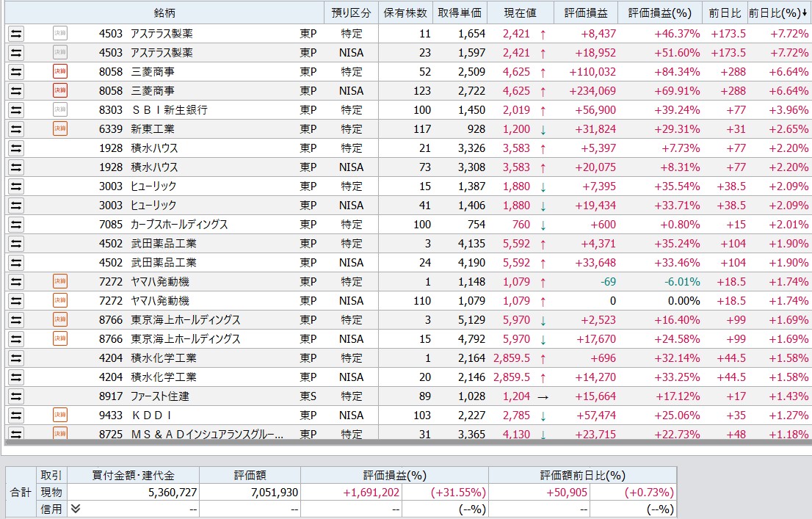Open trade icon for 積水化学工業 NISA row
Image resolution: width=812 pixels, height=519 pixels.
16,377
